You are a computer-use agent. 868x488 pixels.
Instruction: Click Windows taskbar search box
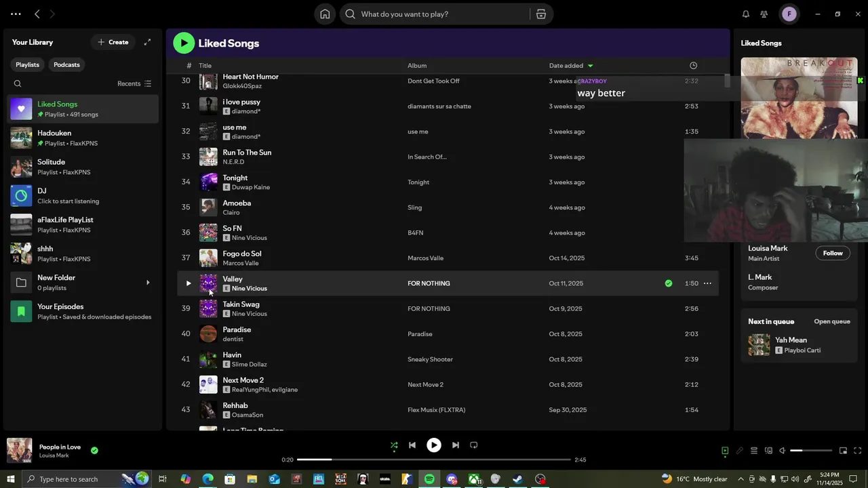87,479
